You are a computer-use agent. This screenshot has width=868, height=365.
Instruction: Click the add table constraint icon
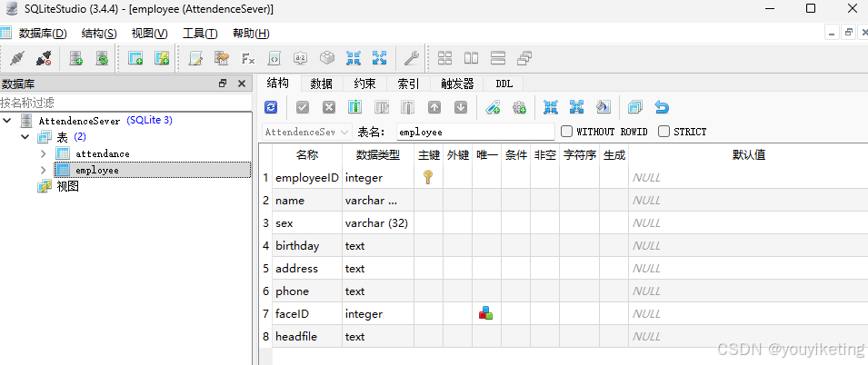[x=493, y=107]
